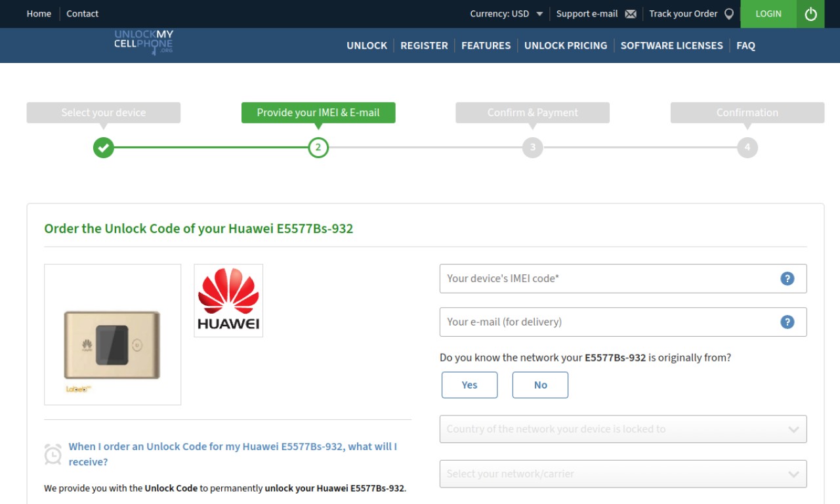The width and height of the screenshot is (840, 504).
Task: Click the green checkmark step one circle
Action: [103, 148]
